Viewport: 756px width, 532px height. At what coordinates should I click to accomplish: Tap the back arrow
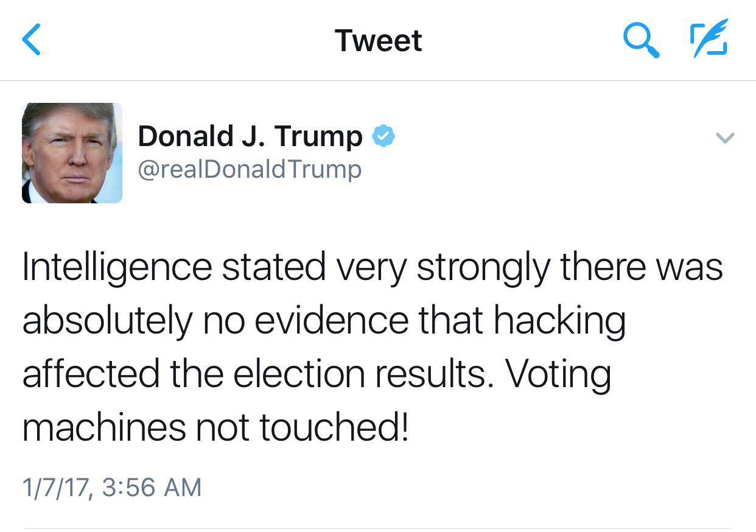coord(31,40)
